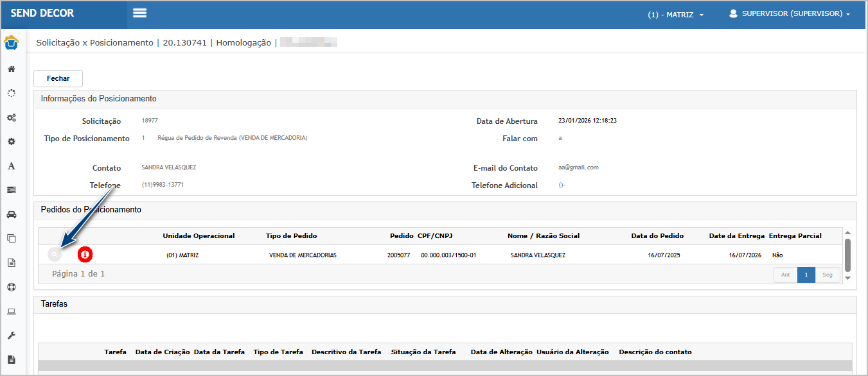Click the Seg next page button
The height and width of the screenshot is (376, 868).
(828, 275)
